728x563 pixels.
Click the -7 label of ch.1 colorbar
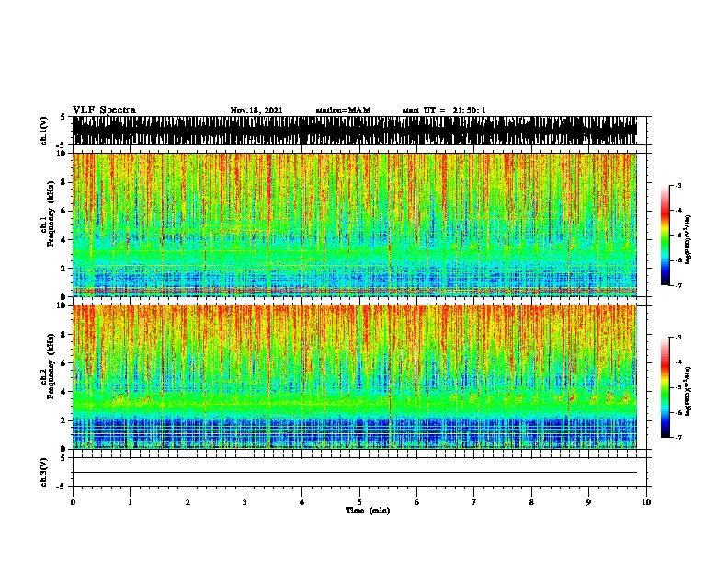[x=678, y=285]
